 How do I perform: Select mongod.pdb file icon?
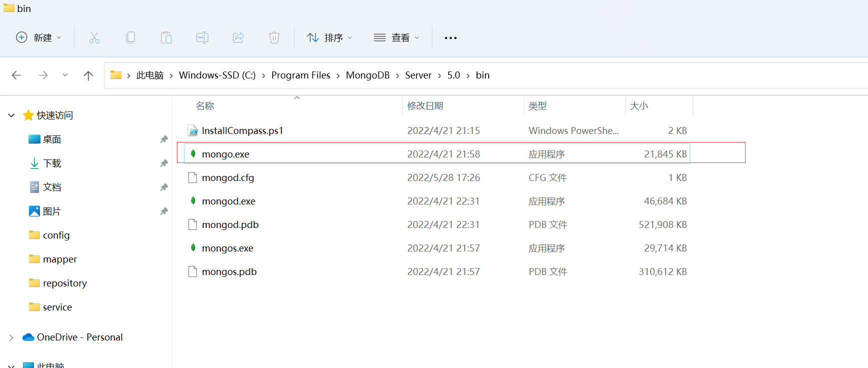192,224
